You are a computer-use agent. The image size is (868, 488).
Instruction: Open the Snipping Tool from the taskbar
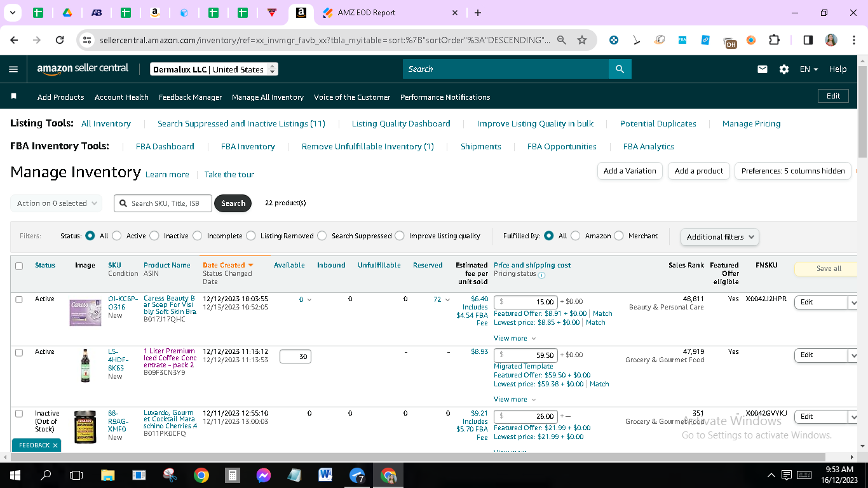coord(170,475)
